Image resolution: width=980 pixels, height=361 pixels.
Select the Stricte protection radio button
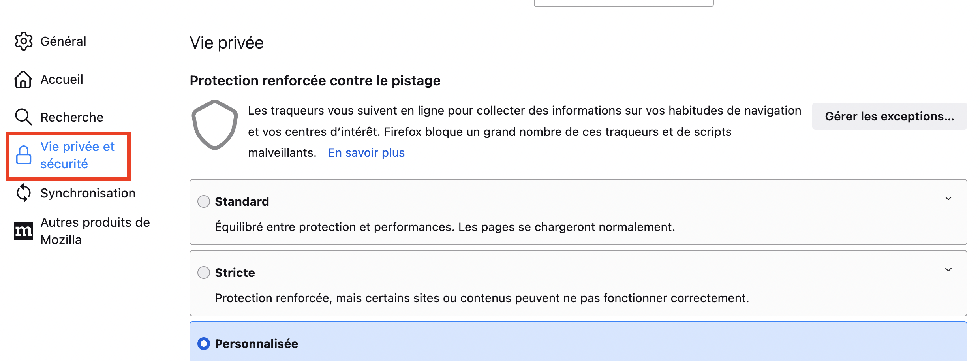point(204,273)
